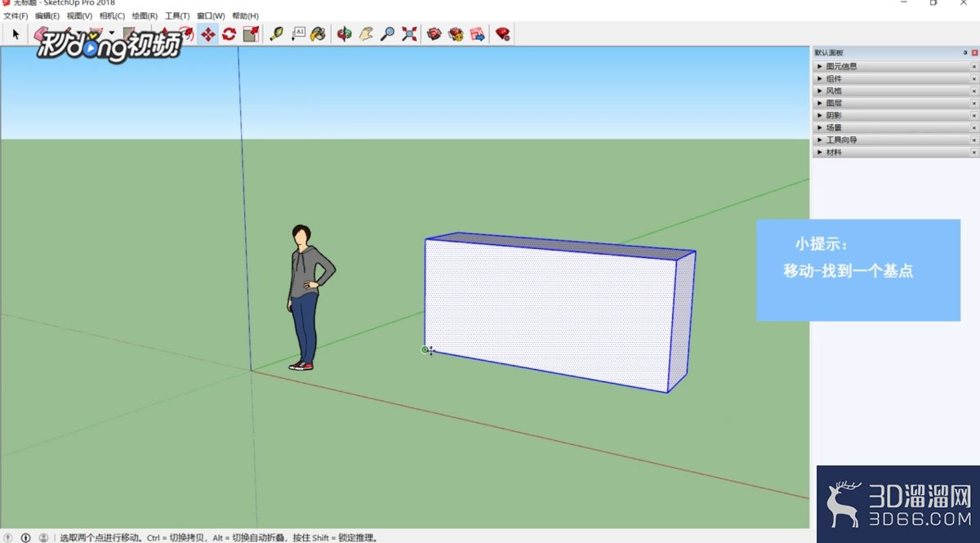Click the Zoom Extents tool
The height and width of the screenshot is (543, 980).
pos(409,34)
